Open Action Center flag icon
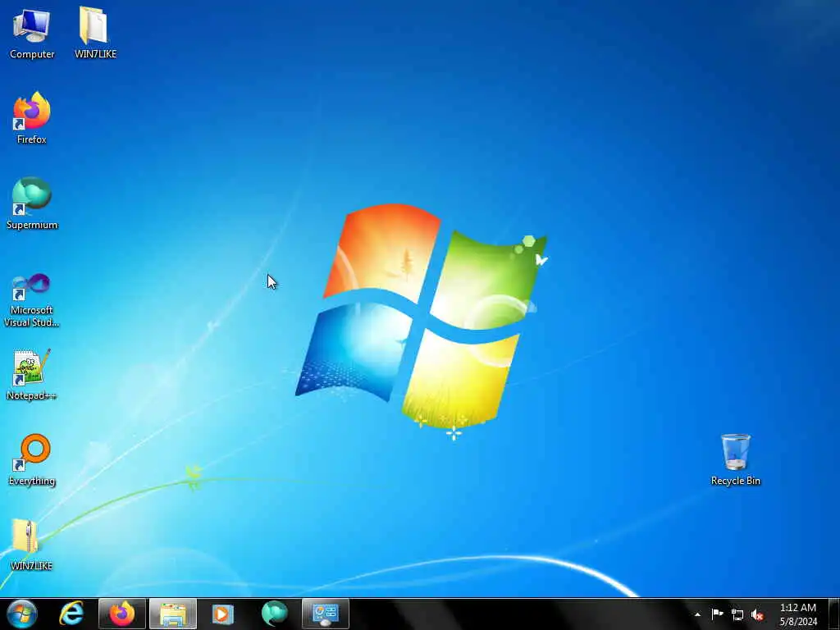840x630 pixels. pyautogui.click(x=717, y=614)
